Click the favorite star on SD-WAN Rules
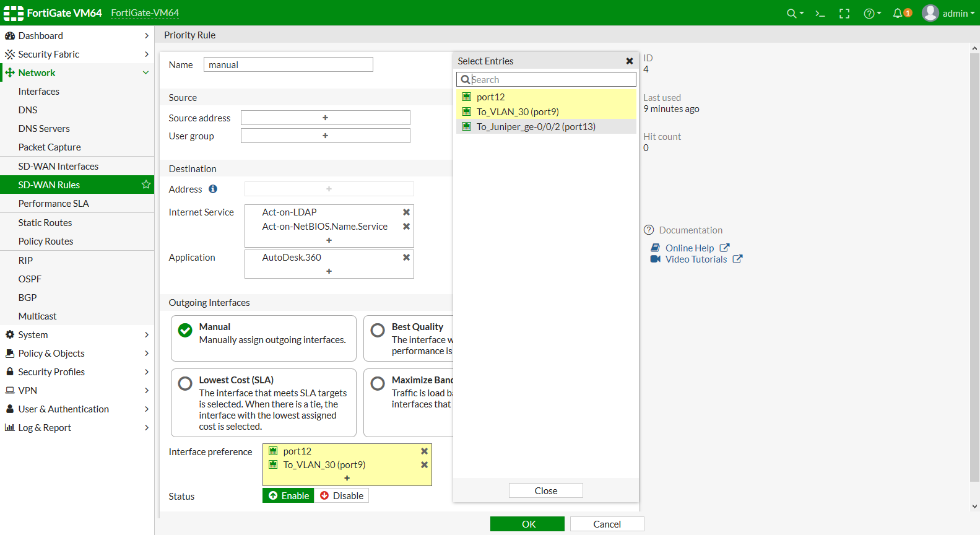This screenshot has width=980, height=535. coord(146,185)
